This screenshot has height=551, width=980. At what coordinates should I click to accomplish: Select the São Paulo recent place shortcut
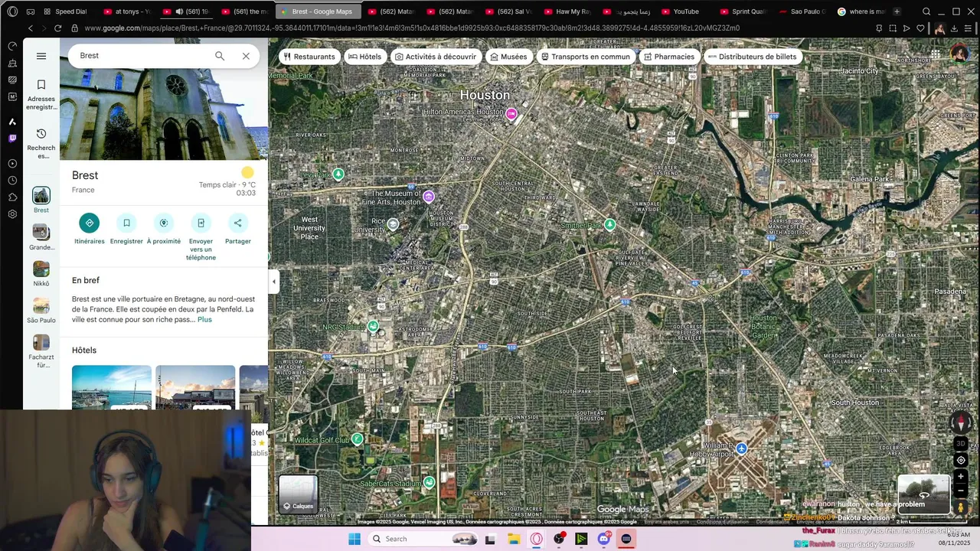41,311
